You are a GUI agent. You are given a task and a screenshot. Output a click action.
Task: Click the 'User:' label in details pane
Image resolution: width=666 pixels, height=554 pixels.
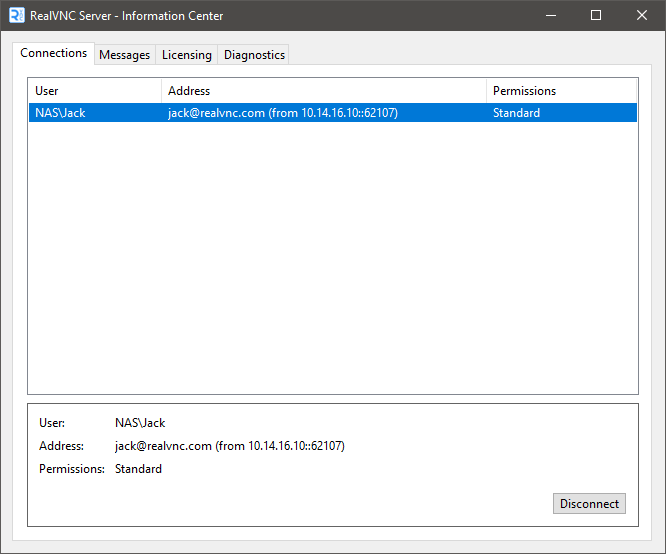click(x=52, y=423)
